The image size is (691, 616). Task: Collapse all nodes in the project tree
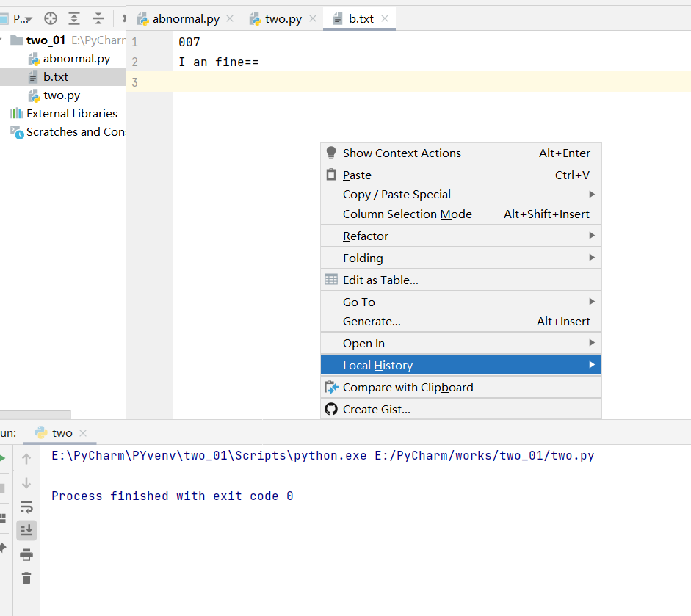[98, 18]
